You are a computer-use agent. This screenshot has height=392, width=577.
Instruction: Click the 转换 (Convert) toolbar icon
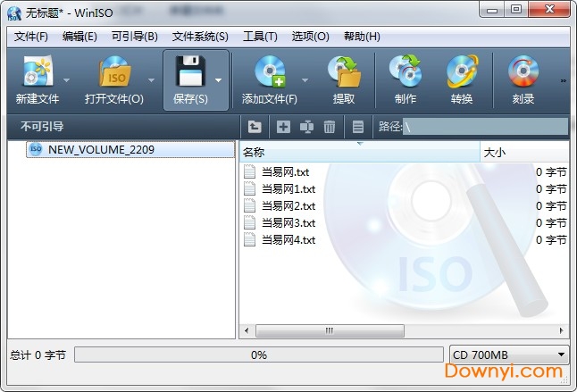click(462, 71)
